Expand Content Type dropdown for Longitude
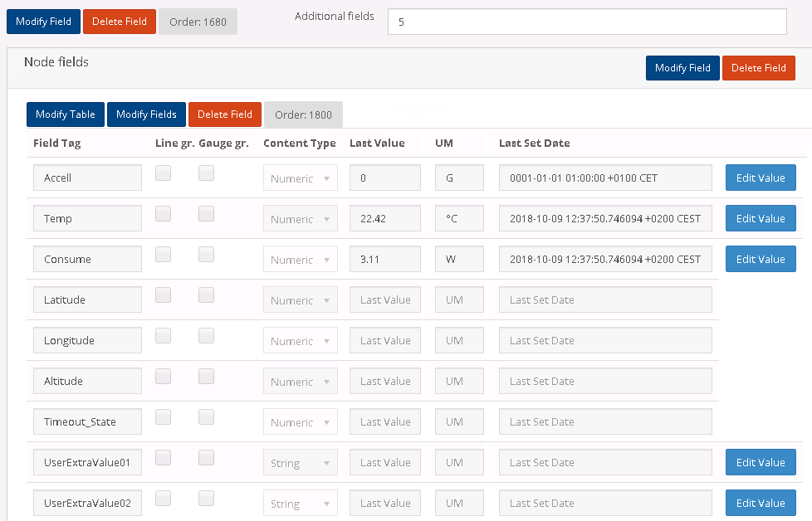Image resolution: width=812 pixels, height=521 pixels. click(300, 341)
